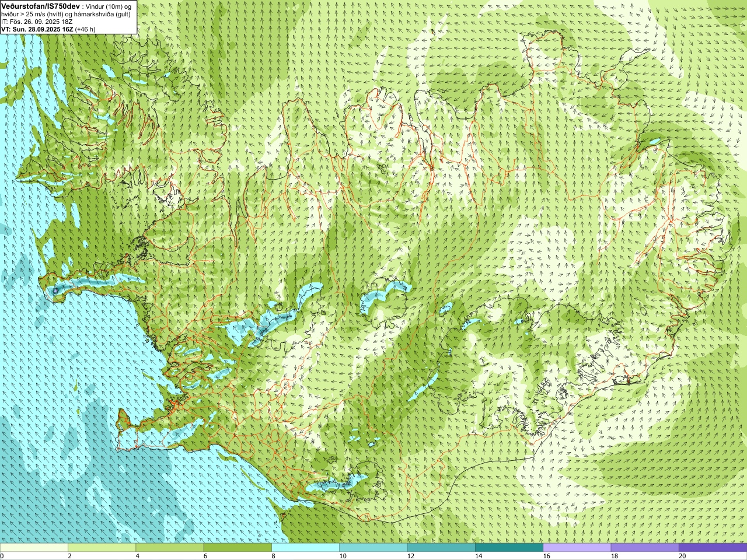Viewport: 747px width, 560px height.
Task: Select the dark teal 14–16 m/s legend swatch
Action: (x=509, y=548)
